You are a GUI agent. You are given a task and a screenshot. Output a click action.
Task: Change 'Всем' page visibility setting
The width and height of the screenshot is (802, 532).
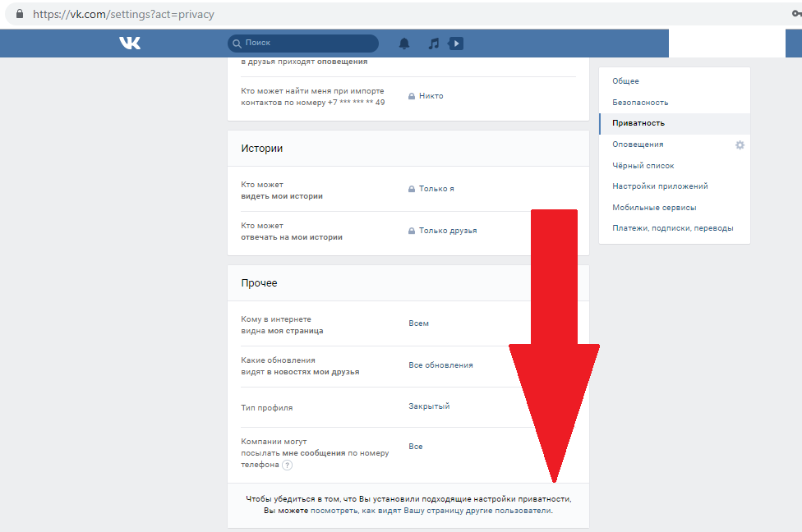click(418, 323)
